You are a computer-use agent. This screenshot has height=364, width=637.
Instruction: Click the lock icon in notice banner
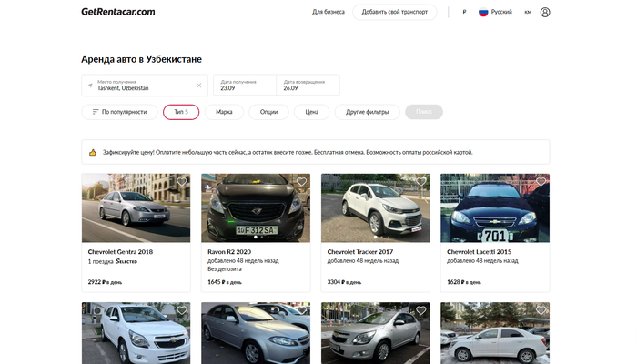point(92,152)
